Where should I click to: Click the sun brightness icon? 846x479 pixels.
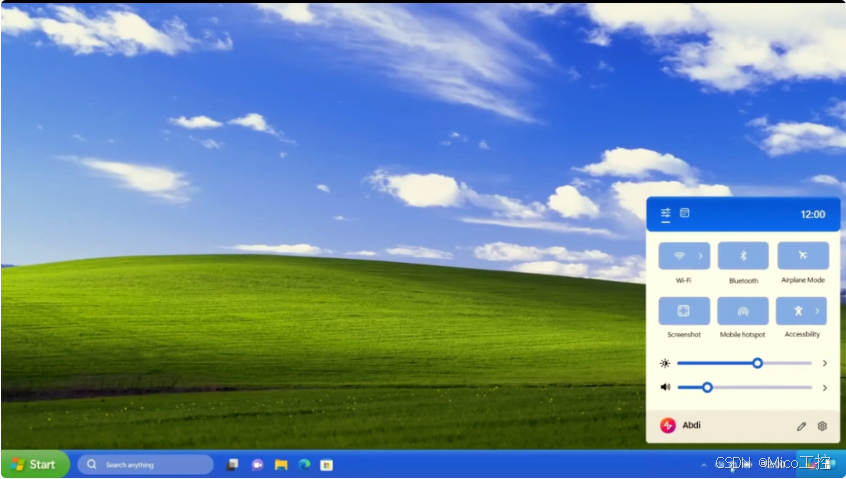coord(665,364)
